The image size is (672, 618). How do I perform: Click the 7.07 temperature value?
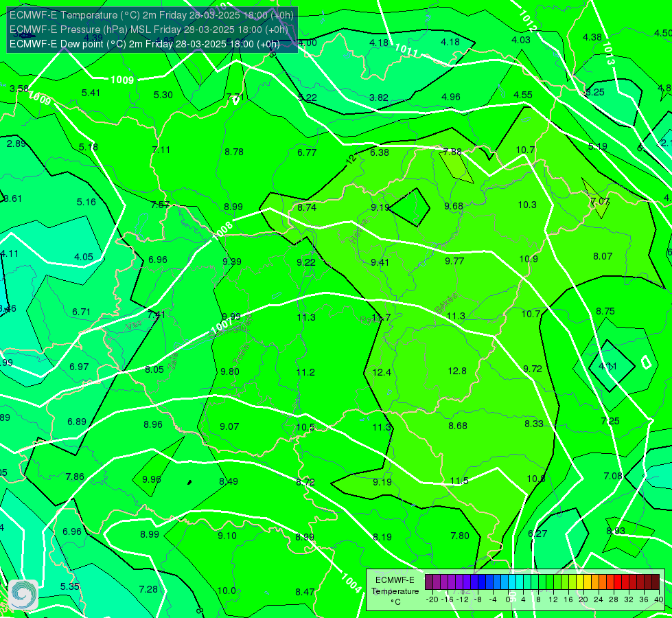(x=600, y=201)
